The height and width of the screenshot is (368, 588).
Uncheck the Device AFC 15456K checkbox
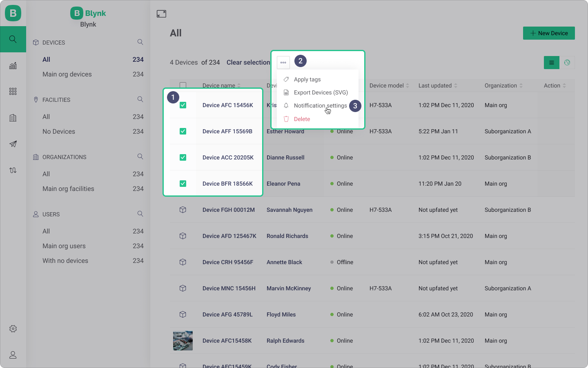coord(183,105)
